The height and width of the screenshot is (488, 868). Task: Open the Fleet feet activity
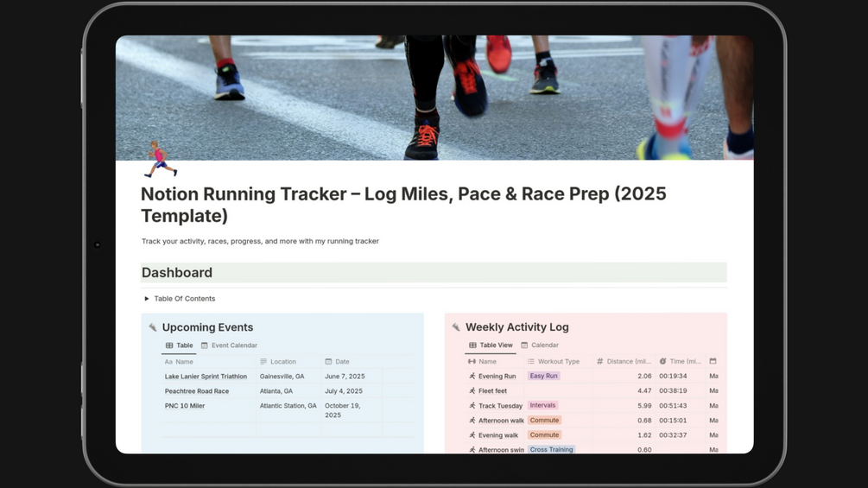[x=492, y=391]
